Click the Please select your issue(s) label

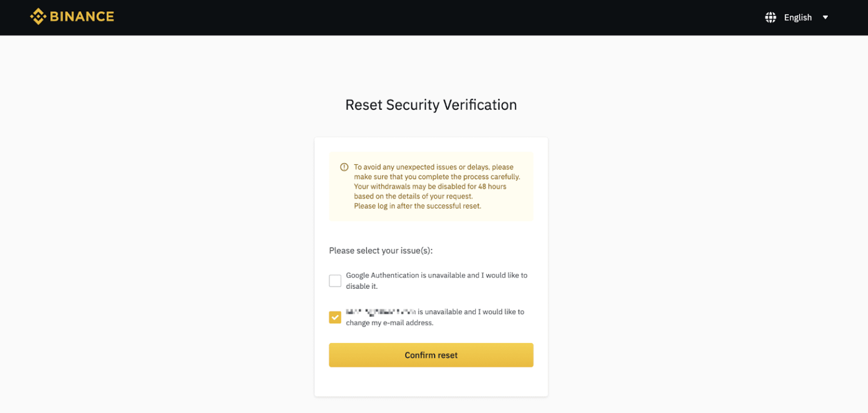[380, 250]
